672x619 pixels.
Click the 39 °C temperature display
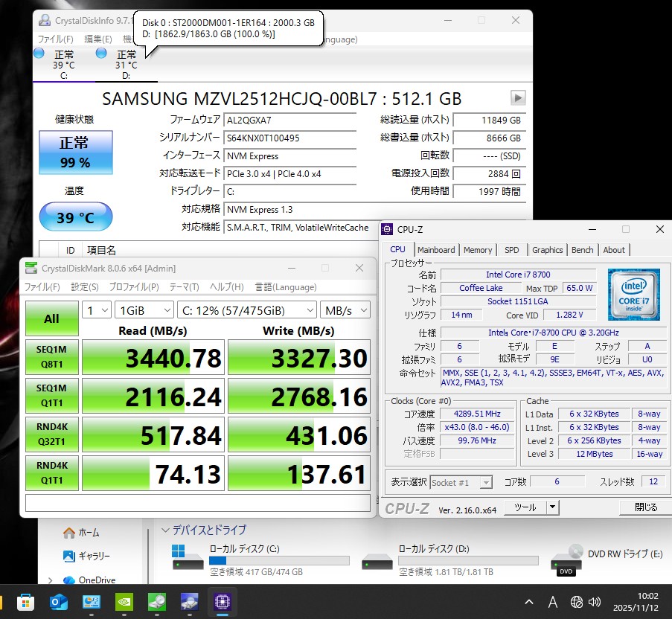point(75,217)
